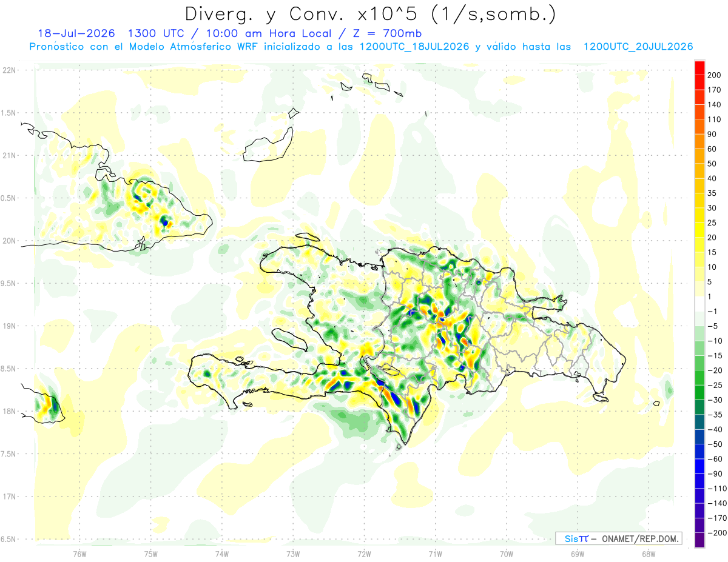Click the blue "SisTT" logo text
The image size is (728, 562).
[576, 538]
